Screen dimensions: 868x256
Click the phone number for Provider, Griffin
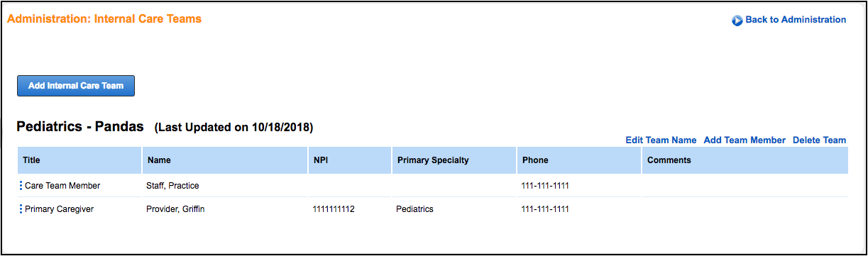545,209
